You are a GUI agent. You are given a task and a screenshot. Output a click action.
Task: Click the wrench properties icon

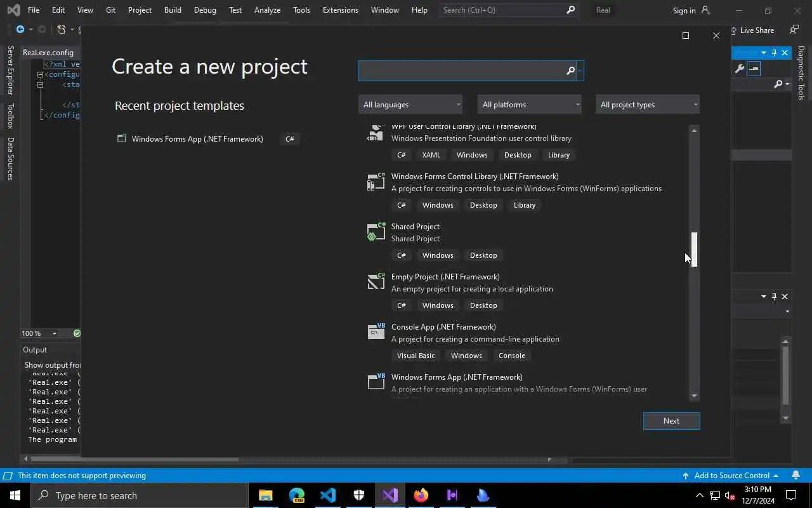[x=739, y=69]
